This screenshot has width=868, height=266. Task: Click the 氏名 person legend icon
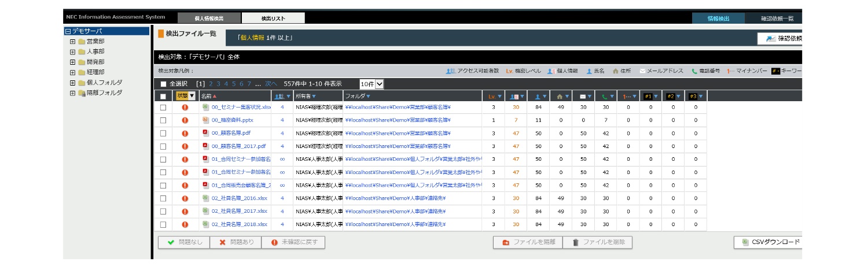tap(589, 71)
